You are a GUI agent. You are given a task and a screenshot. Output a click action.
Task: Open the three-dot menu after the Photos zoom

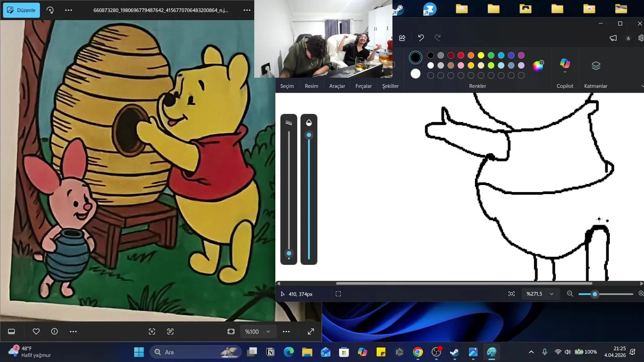click(286, 331)
